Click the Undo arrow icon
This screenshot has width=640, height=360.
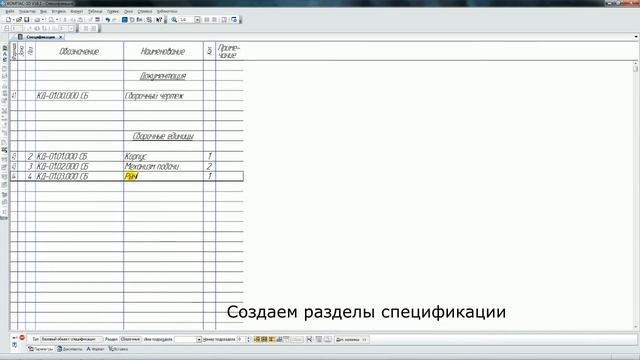pyautogui.click(x=108, y=20)
